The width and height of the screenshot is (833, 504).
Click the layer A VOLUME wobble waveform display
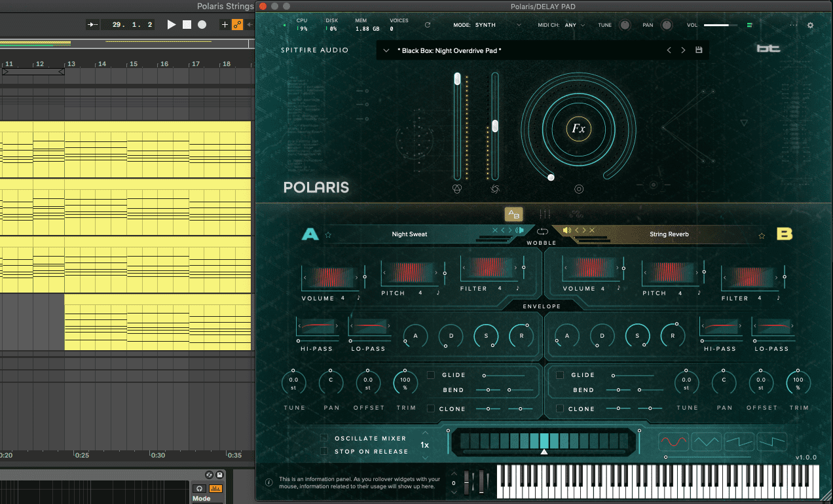click(332, 278)
